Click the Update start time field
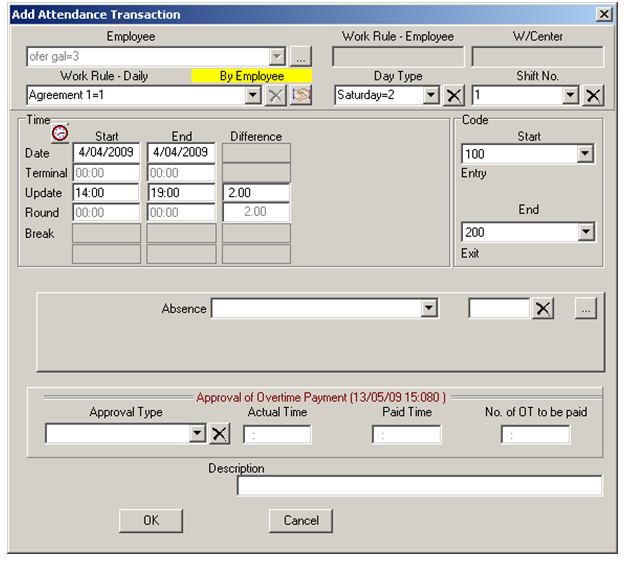Viewport: 627px width, 562px height. [x=107, y=193]
